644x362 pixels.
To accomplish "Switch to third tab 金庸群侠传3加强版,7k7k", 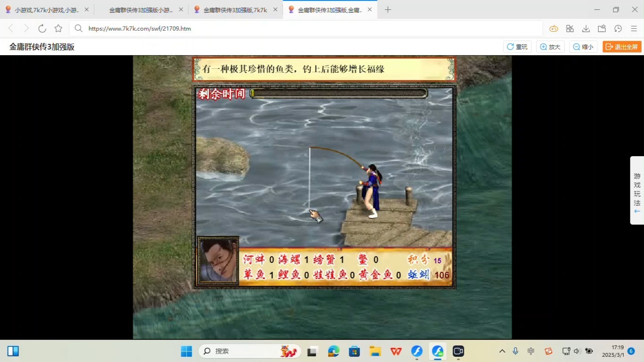I will 235,9.
